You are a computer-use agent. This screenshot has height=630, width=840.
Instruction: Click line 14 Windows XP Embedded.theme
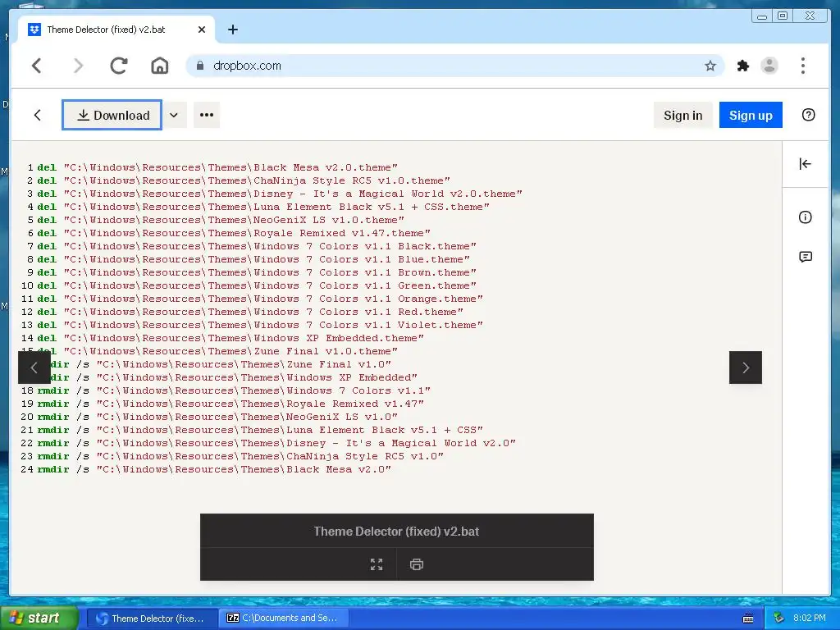pyautogui.click(x=244, y=339)
